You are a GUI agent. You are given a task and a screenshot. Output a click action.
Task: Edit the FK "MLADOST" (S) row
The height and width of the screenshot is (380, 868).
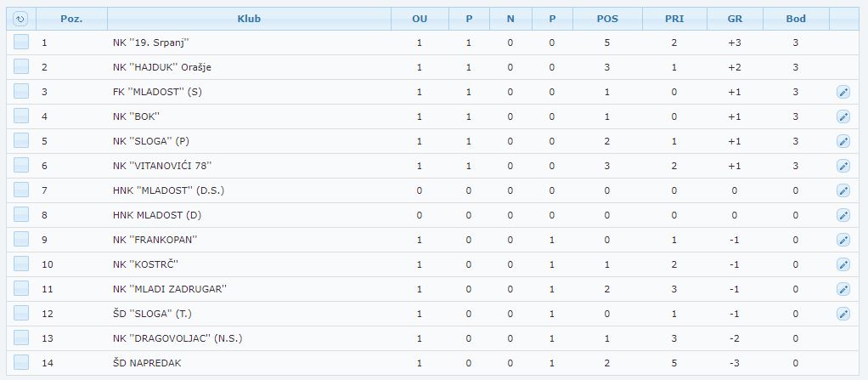point(843,92)
